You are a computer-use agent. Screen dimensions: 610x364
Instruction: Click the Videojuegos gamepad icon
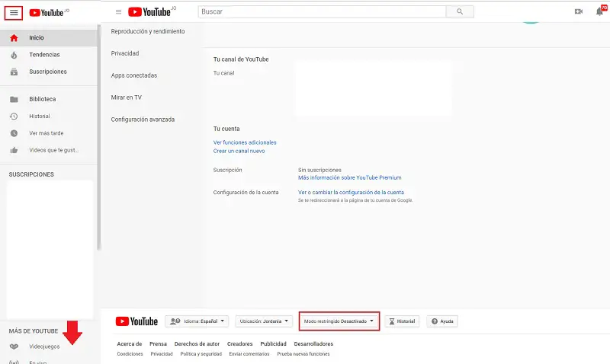[14, 346]
